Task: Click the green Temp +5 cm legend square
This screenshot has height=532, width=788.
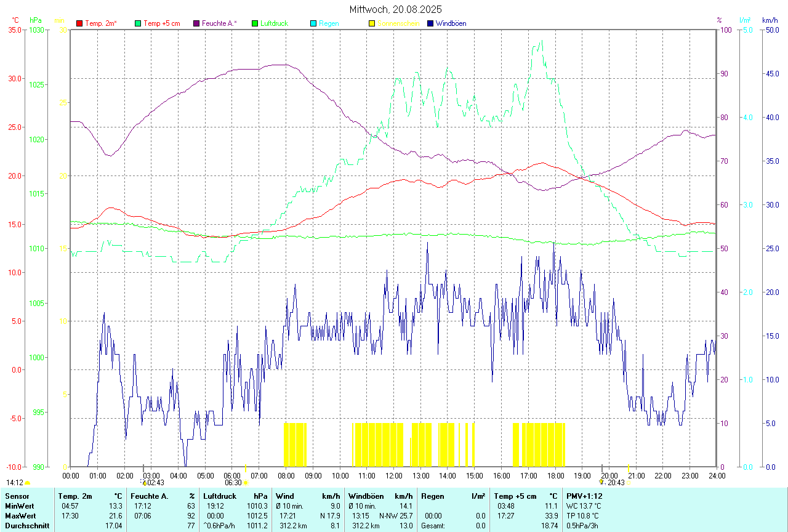Action: (x=138, y=23)
